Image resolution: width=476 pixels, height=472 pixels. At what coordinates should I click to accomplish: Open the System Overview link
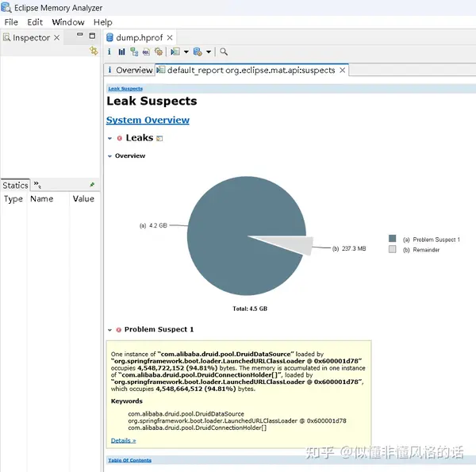pos(148,121)
